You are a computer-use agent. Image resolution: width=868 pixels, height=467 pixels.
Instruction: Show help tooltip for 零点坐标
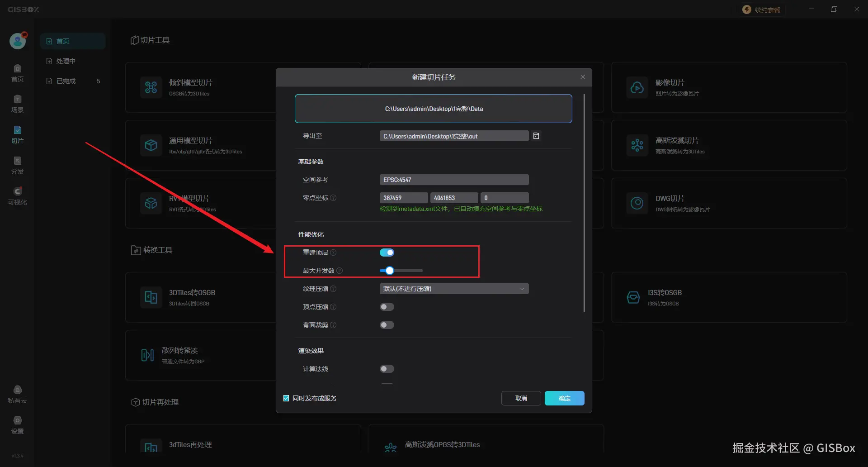(333, 198)
